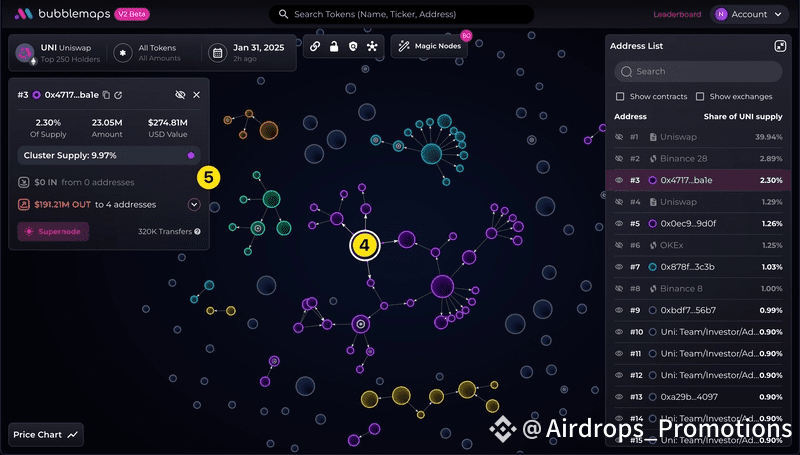Click the 320K Transfers label
The image size is (800, 455).
tap(165, 232)
